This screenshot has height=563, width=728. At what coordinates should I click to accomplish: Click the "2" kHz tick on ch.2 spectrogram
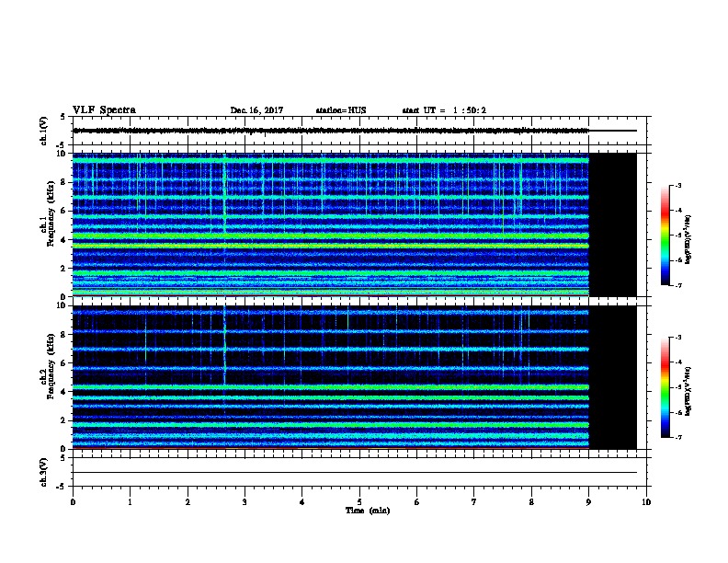(64, 420)
